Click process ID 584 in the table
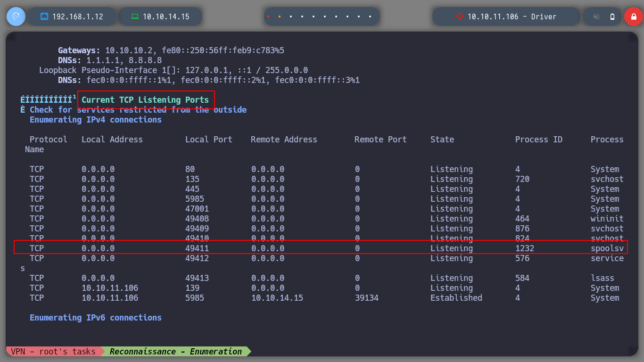This screenshot has width=644, height=362. pos(522,278)
